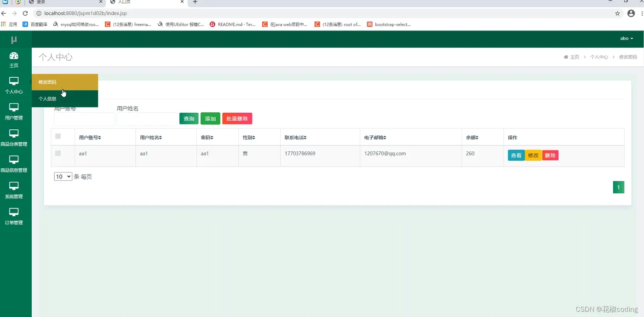Click the 修改密码 breadcrumb text

(x=628, y=57)
